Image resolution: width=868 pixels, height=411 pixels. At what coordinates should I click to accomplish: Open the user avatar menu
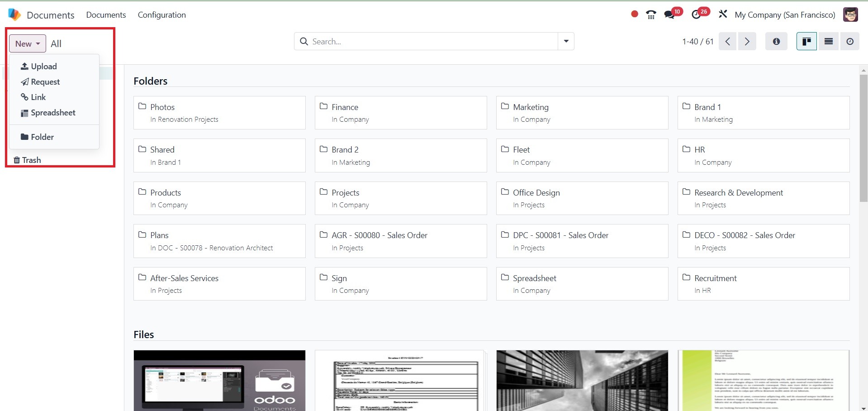click(850, 14)
